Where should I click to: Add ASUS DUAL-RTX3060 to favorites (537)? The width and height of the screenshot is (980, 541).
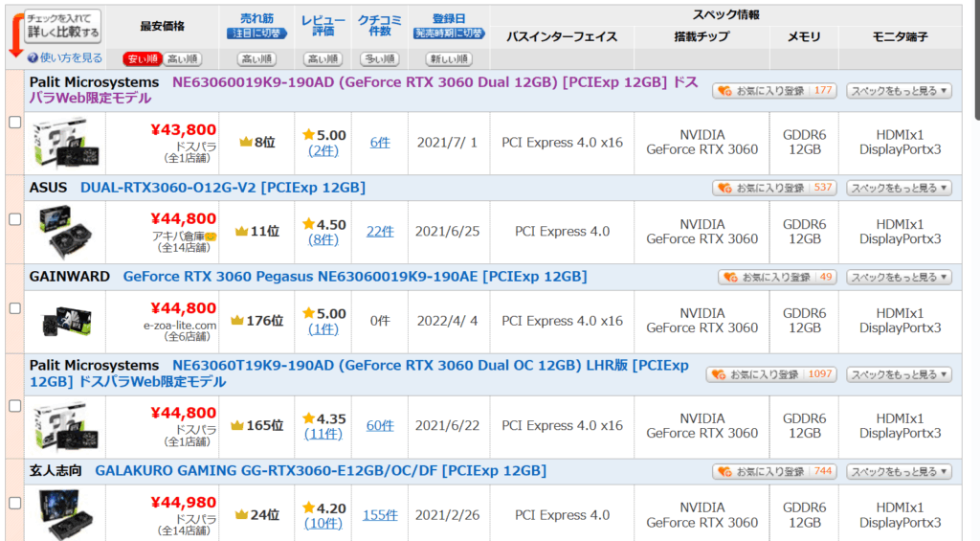pos(774,188)
